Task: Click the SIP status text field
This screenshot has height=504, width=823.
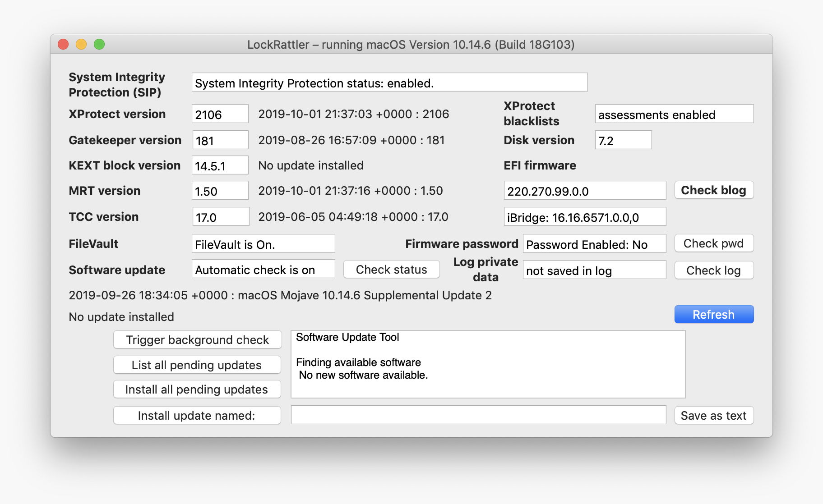Action: [389, 82]
